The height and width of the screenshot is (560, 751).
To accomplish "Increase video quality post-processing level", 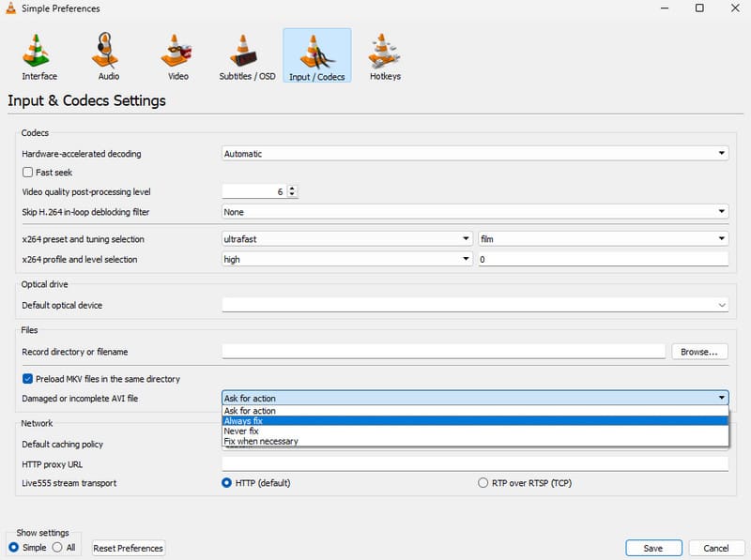I will [291, 187].
